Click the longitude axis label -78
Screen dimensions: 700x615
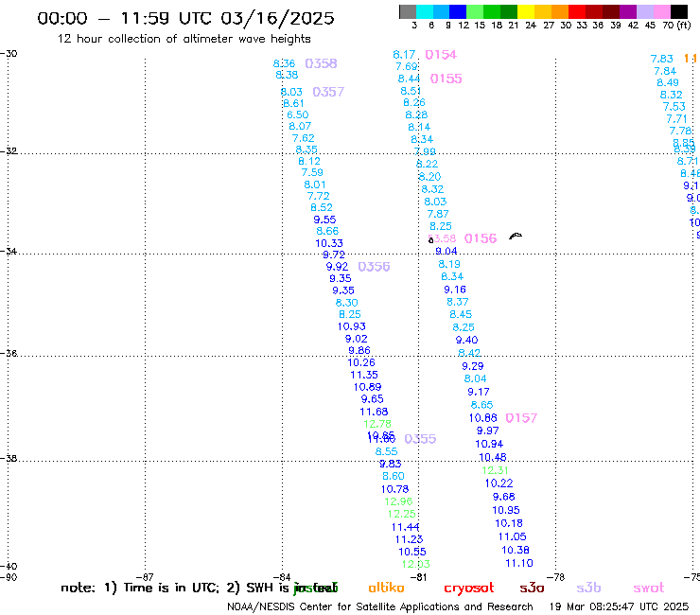557,577
